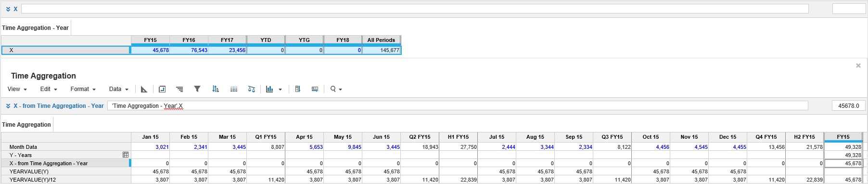Click the All Periods total 145,677
The image size is (868, 184).
[x=381, y=50]
